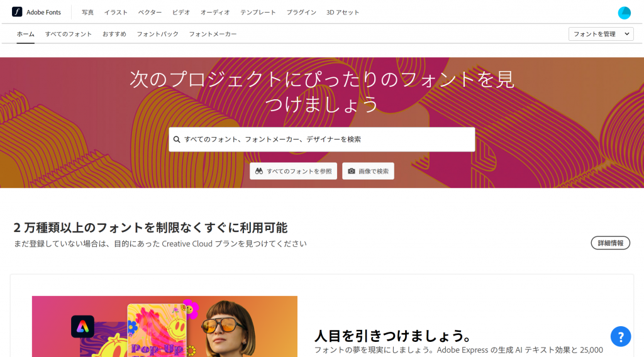
Task: Open the blue help question mark button
Action: coord(621,336)
